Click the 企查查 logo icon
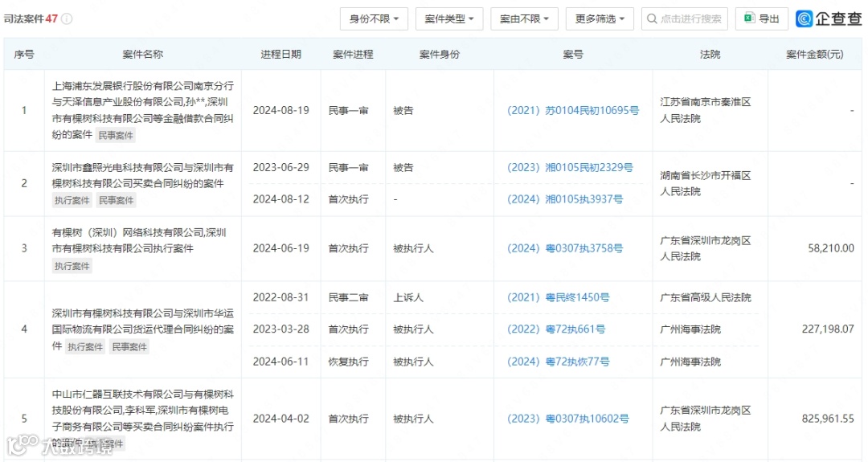This screenshot has width=868, height=462. coord(804,18)
